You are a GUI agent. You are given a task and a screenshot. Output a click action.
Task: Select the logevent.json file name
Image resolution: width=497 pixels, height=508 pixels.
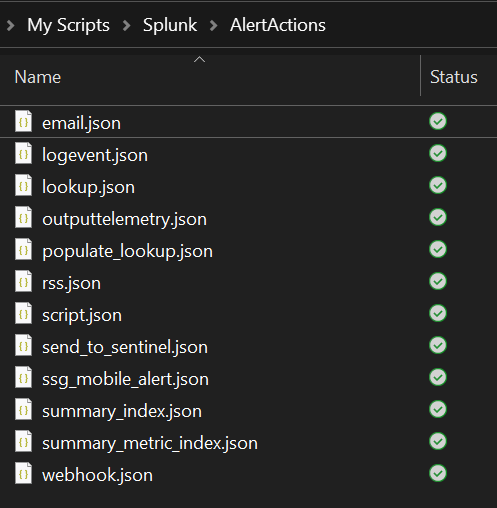coord(95,155)
